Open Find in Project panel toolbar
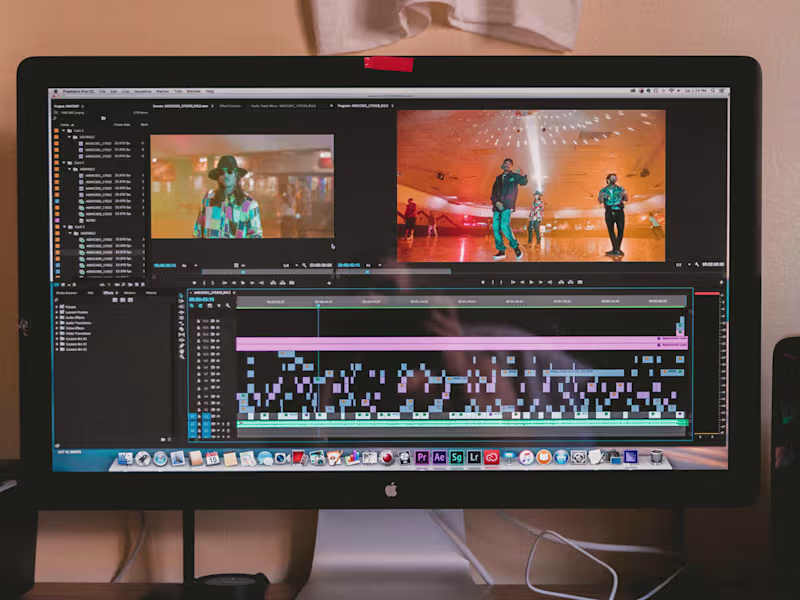 pyautogui.click(x=123, y=284)
